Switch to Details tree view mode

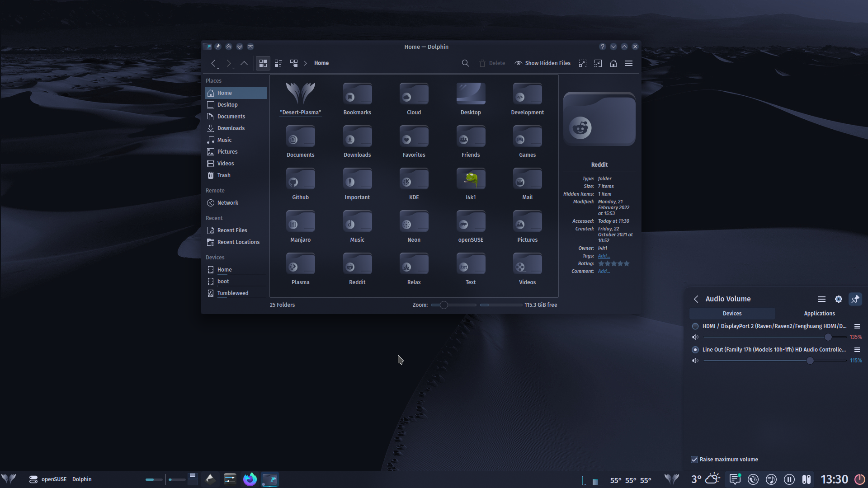[x=294, y=63]
